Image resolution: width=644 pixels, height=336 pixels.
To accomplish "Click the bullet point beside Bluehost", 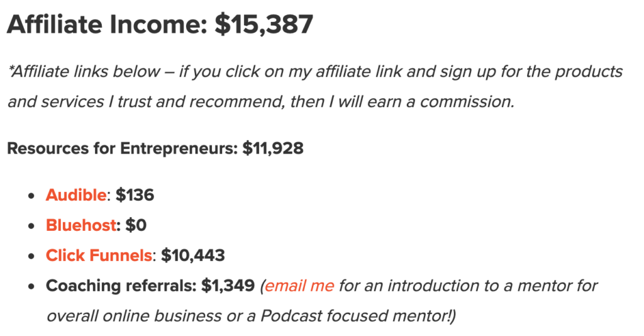I will [31, 226].
